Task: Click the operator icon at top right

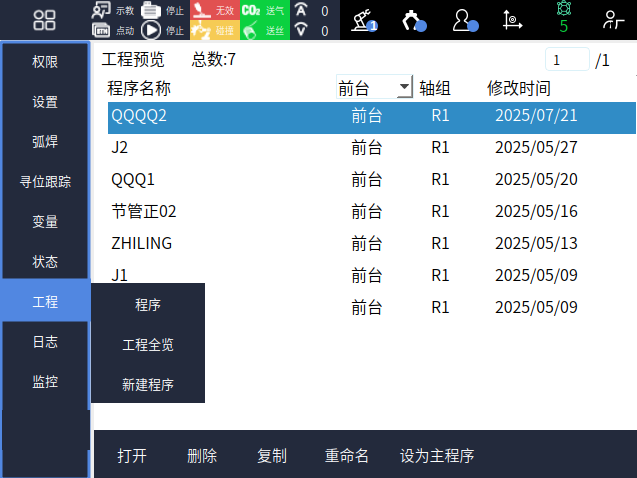Action: [612, 20]
